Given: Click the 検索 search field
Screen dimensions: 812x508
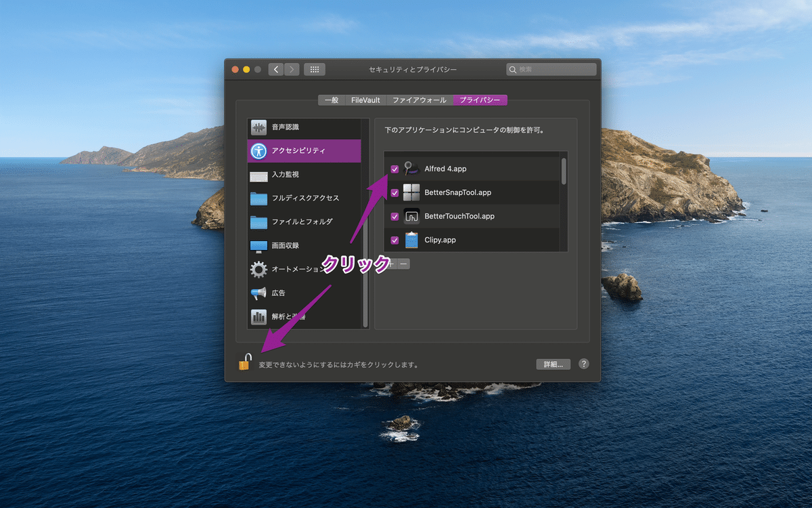Looking at the screenshot, I should tap(551, 69).
